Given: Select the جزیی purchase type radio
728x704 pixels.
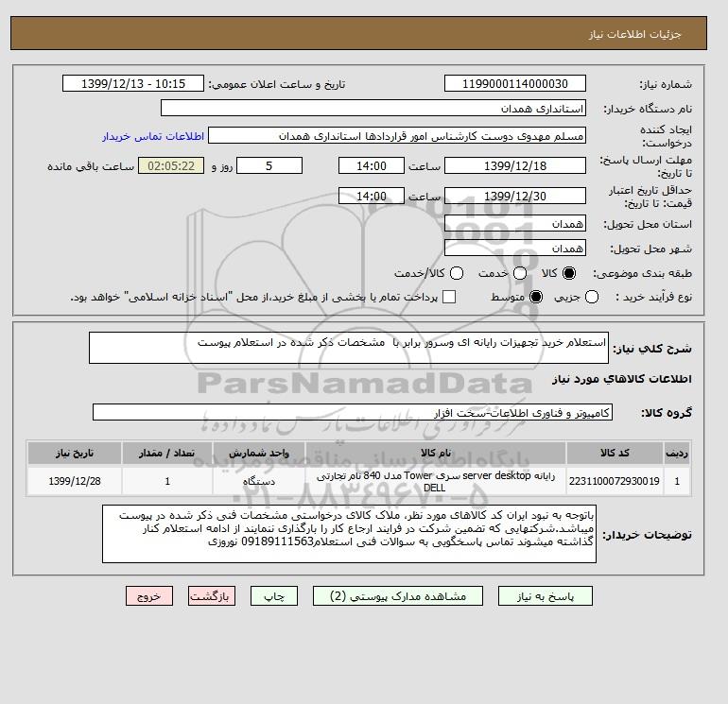Looking at the screenshot, I should point(592,297).
